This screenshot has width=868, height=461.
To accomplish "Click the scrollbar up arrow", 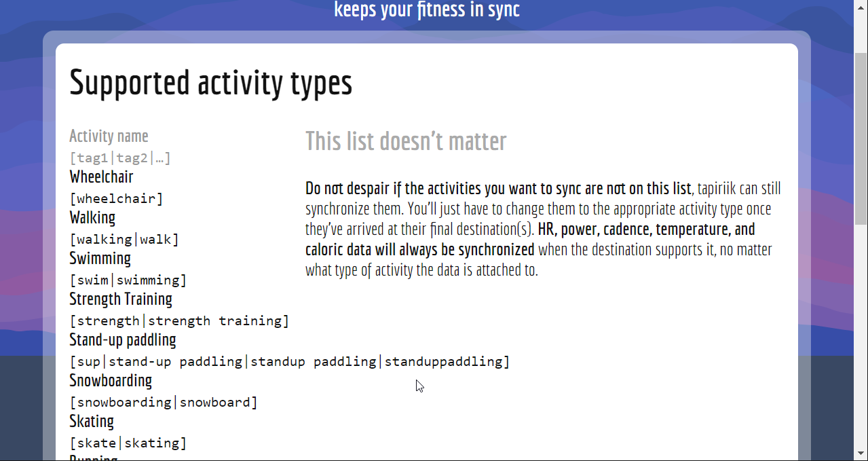I will pos(861,6).
